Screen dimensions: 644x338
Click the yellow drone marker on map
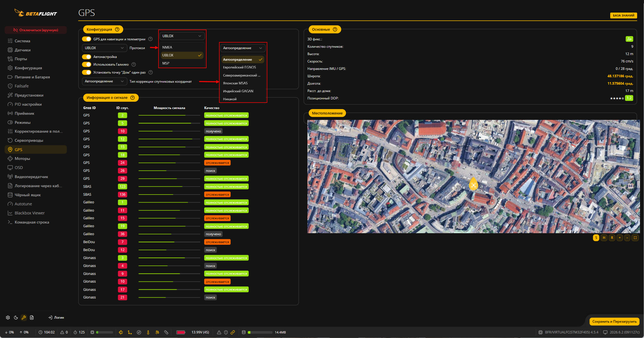tap(473, 184)
